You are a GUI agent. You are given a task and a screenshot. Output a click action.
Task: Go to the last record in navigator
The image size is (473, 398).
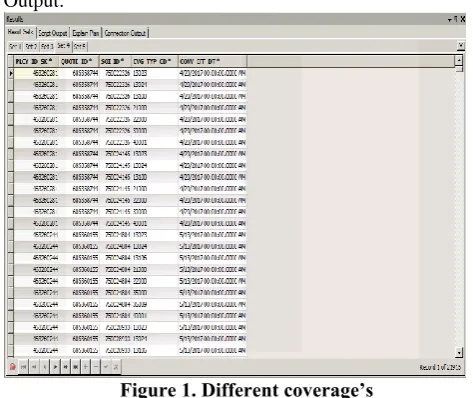coord(76,367)
